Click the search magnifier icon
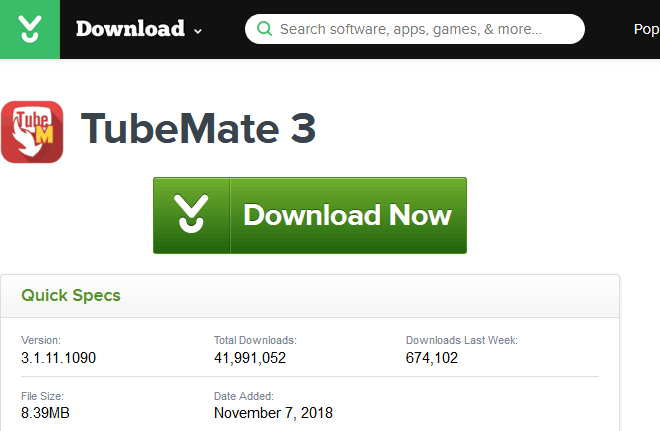The width and height of the screenshot is (660, 431). click(x=264, y=29)
